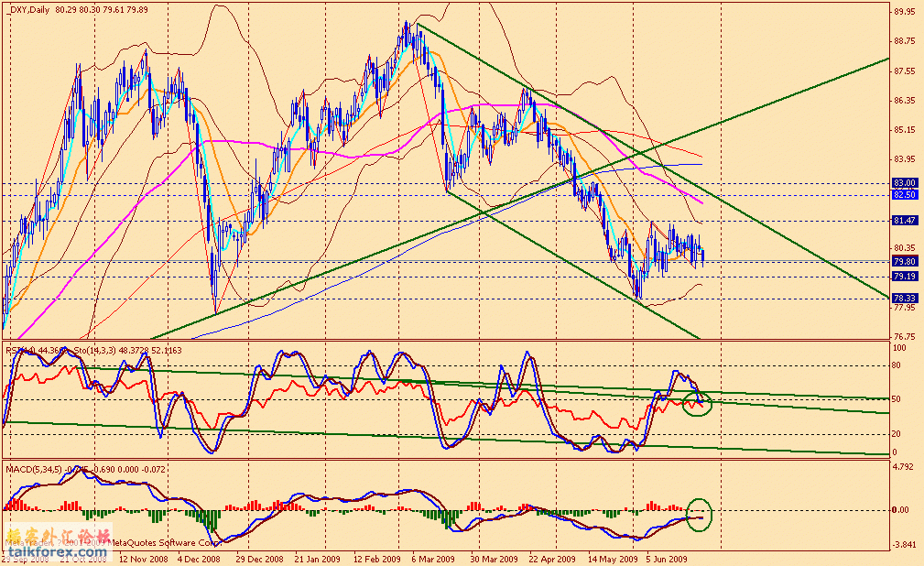Click the 29 Dec 2008 date label

(259, 559)
